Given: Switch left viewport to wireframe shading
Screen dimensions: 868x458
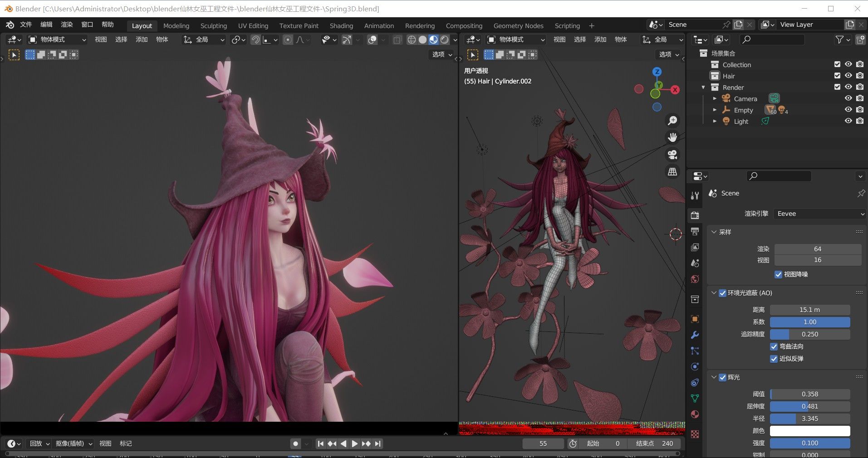Looking at the screenshot, I should coord(412,40).
